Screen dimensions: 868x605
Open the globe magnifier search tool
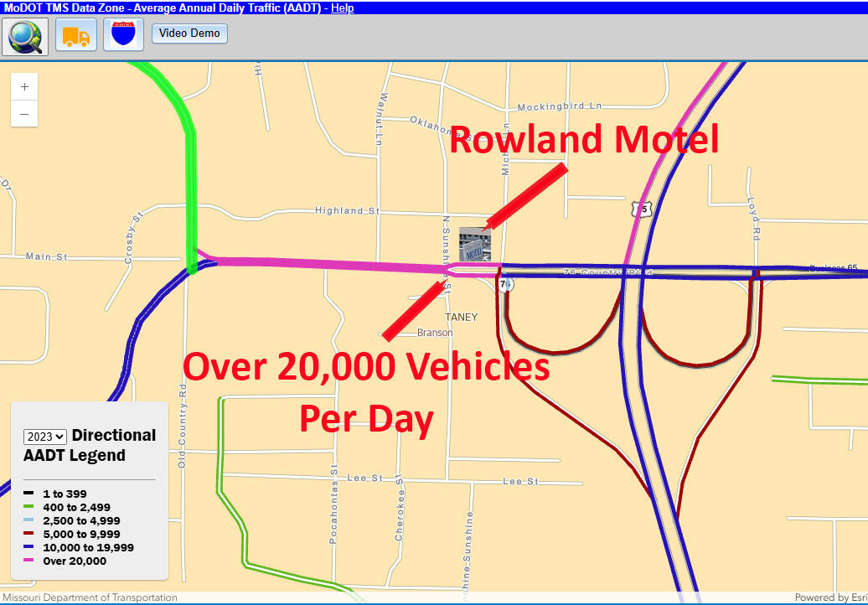[x=25, y=37]
